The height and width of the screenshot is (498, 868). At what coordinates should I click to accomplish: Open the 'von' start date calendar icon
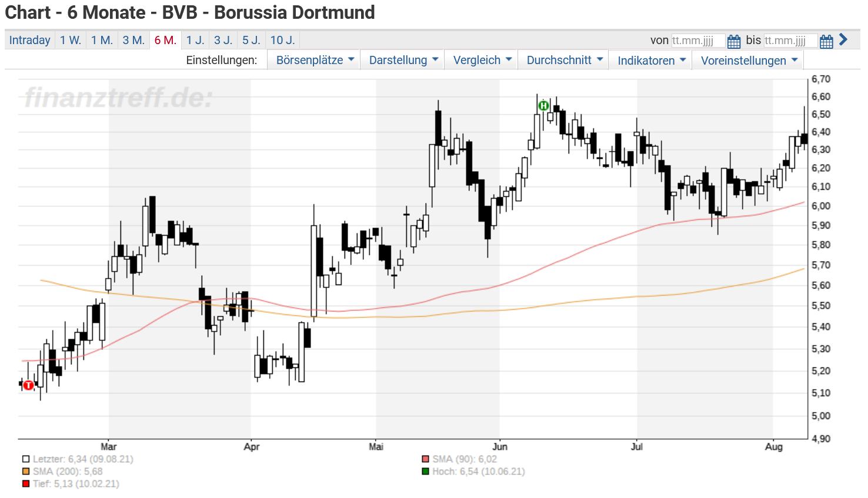click(734, 41)
